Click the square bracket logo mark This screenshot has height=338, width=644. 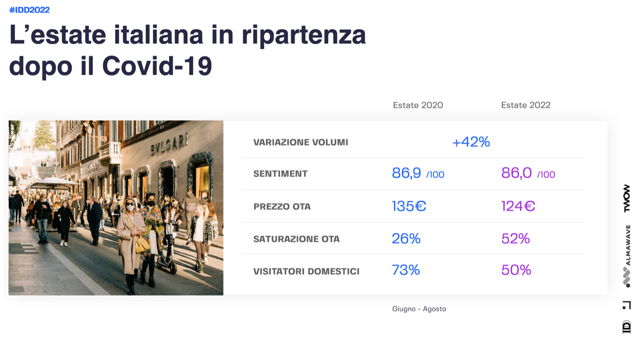point(627,305)
